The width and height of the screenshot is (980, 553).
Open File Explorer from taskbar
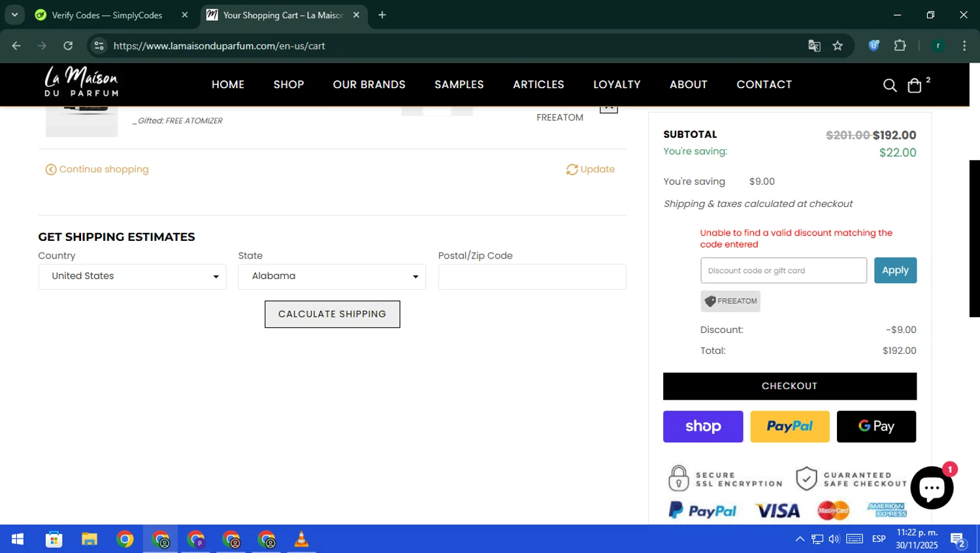(89, 539)
